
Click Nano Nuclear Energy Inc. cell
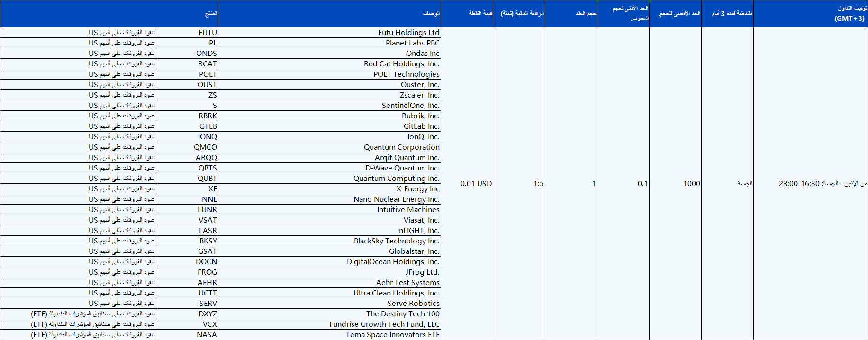coord(330,199)
